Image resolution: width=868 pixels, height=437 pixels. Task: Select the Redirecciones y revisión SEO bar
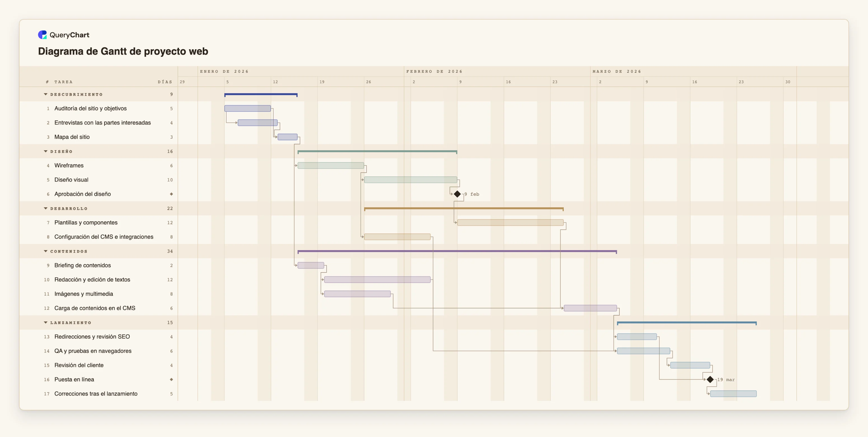click(x=637, y=337)
